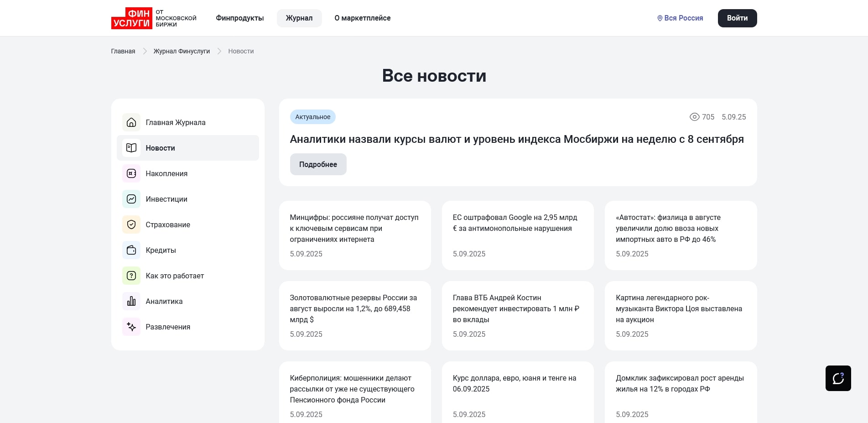This screenshot has width=868, height=423.
Task: Open the news about Google's 2.95 billion fine
Action: tap(515, 223)
